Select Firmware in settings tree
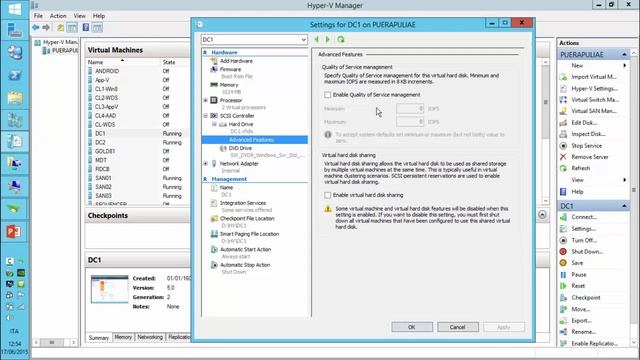Image resolution: width=640 pixels, height=360 pixels. click(x=230, y=69)
